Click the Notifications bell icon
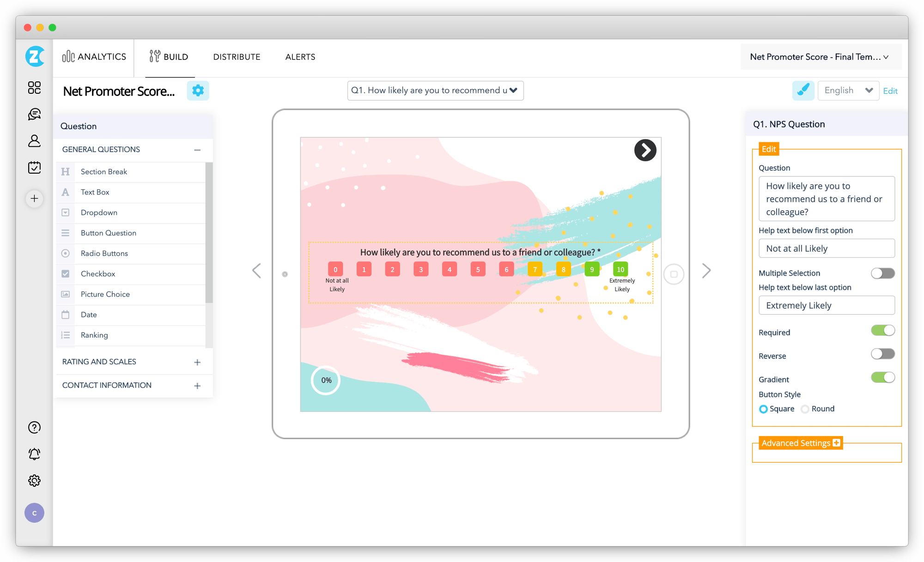Viewport: 924px width, 562px height. 34,454
